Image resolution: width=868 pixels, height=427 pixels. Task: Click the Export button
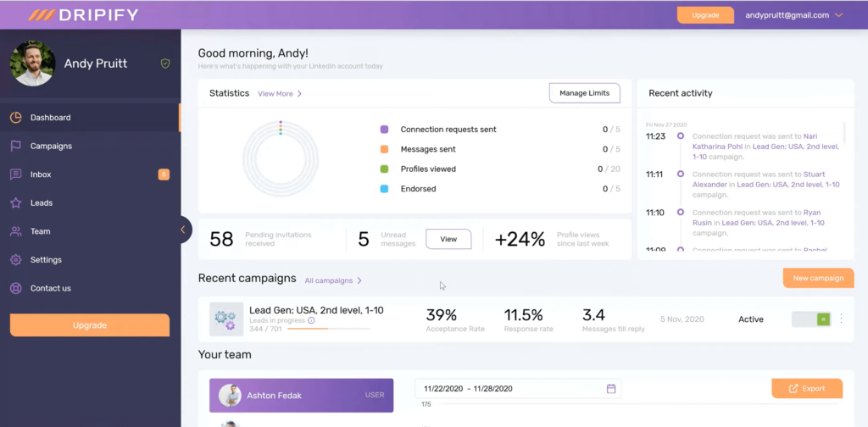coord(807,388)
